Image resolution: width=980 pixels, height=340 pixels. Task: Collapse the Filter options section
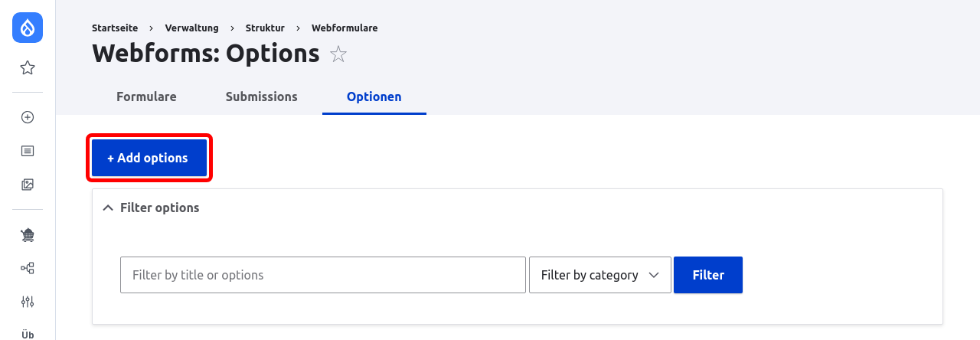tap(151, 208)
